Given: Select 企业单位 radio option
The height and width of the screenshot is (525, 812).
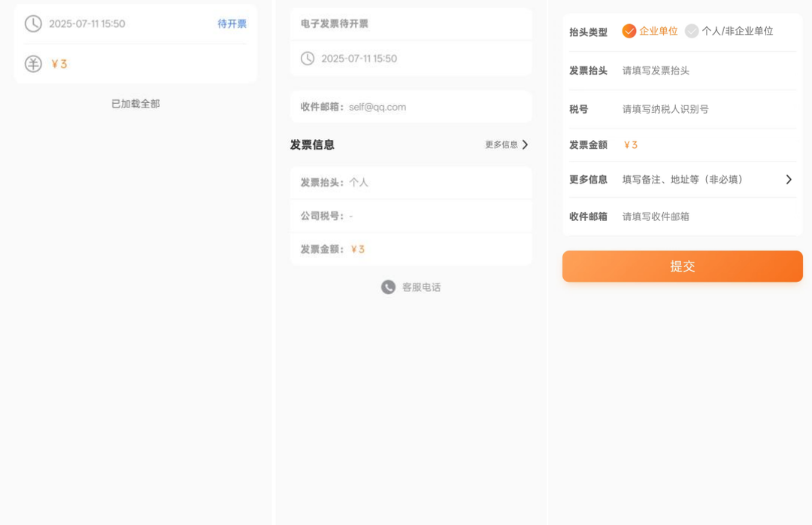Looking at the screenshot, I should [x=650, y=31].
